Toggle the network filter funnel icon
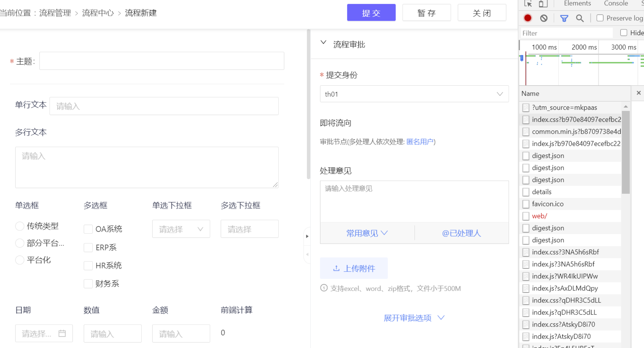Screen dimensions: 644x348 [x=564, y=18]
